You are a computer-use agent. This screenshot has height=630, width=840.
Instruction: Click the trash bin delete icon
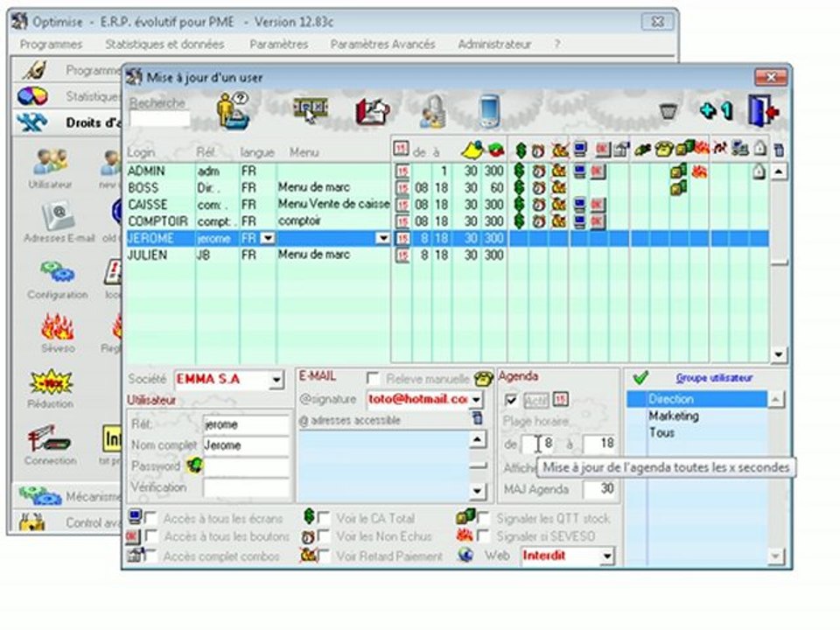coord(668,111)
